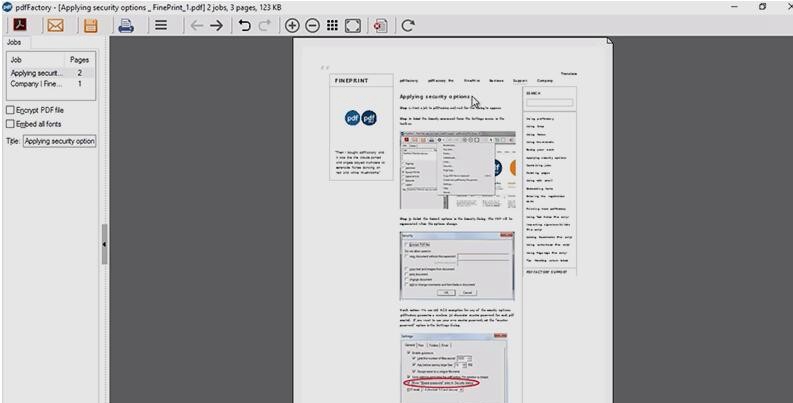Viewport: 793px width, 403px height.
Task: Go to the next page arrow
Action: 216,25
